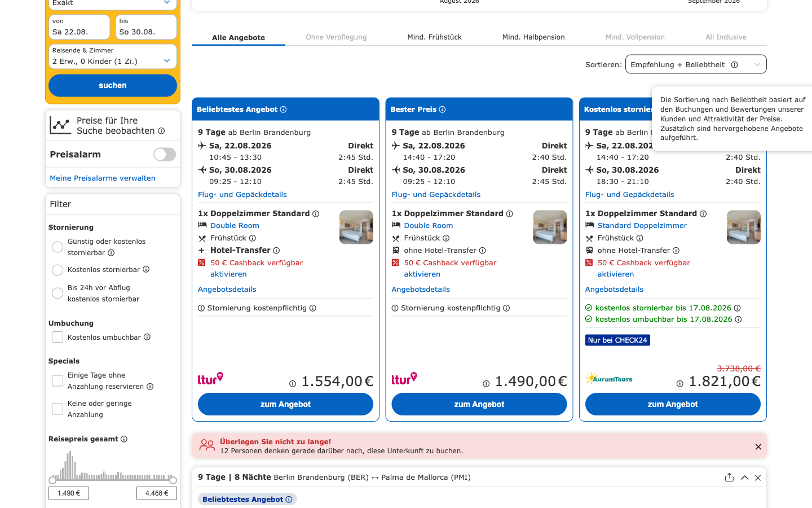Click the right Reisepreis slider handle

[x=173, y=480]
